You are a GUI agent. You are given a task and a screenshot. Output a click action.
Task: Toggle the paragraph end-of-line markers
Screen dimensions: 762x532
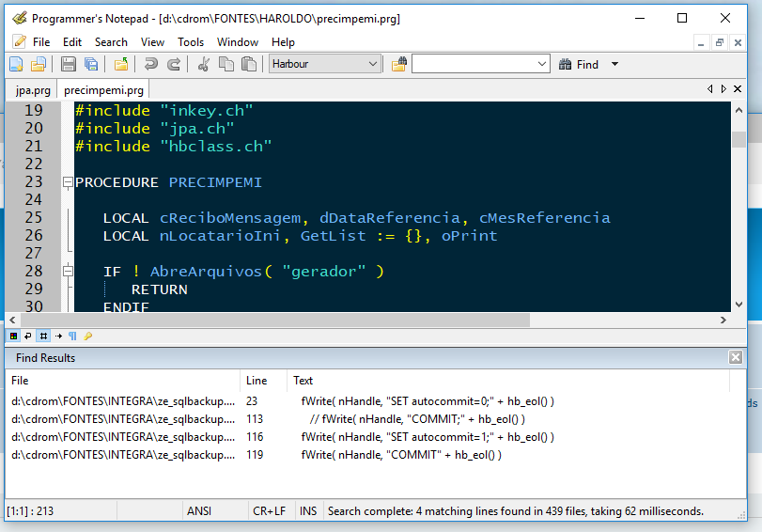[x=72, y=336]
